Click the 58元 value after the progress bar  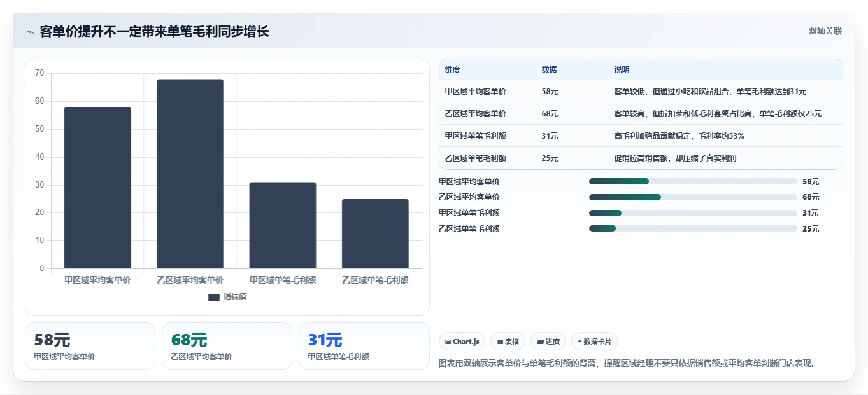[811, 182]
